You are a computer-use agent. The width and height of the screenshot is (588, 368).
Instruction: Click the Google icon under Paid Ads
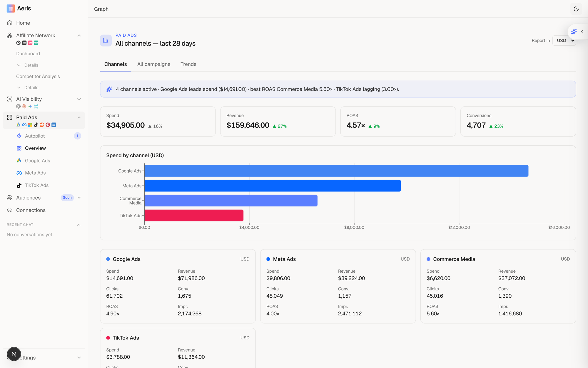18,125
